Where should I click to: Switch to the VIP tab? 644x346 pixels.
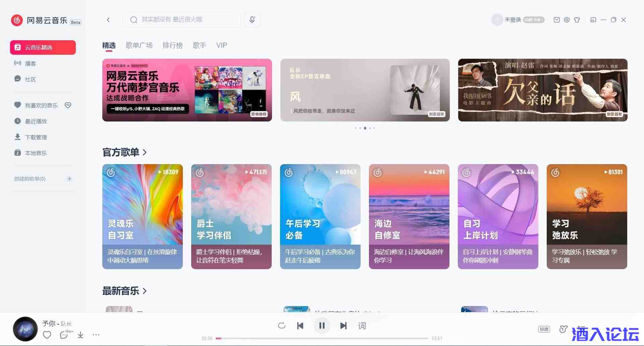222,45
